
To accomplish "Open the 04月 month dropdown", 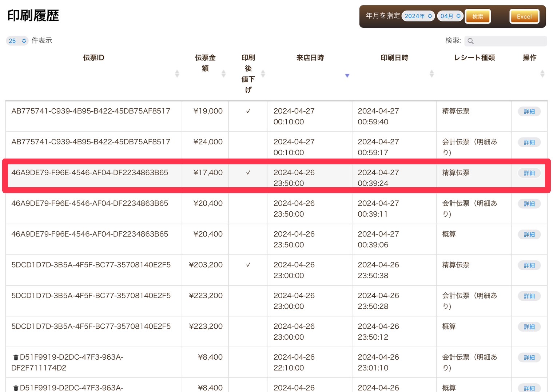I will point(450,16).
